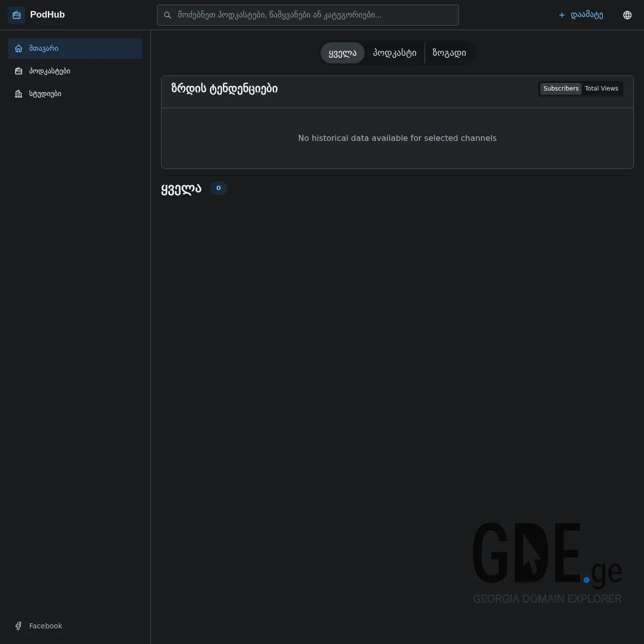Click the plus icon next to დაამატე
Image resolution: width=644 pixels, height=644 pixels.
pos(561,15)
